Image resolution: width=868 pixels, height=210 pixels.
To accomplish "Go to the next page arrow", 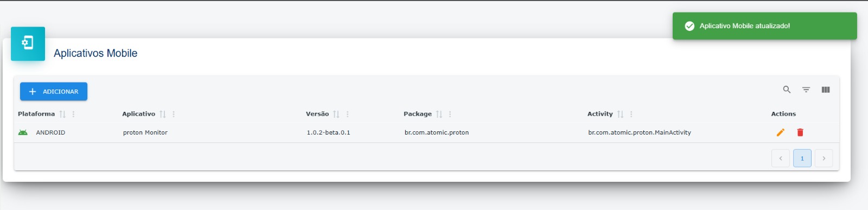I will coord(824,158).
